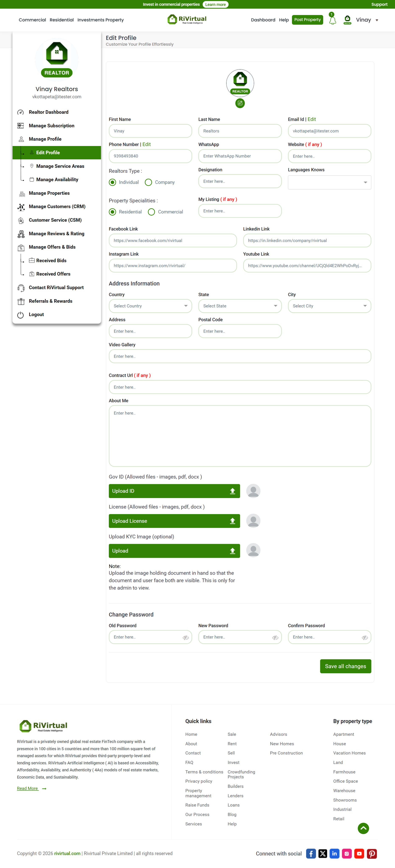The width and height of the screenshot is (395, 868).
Task: Click the profile picture edit pencil icon
Action: tap(240, 103)
